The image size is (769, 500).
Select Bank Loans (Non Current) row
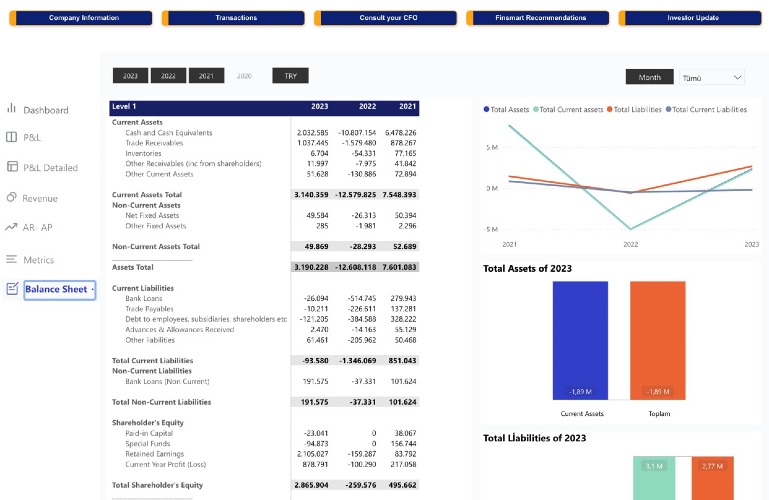click(x=264, y=381)
